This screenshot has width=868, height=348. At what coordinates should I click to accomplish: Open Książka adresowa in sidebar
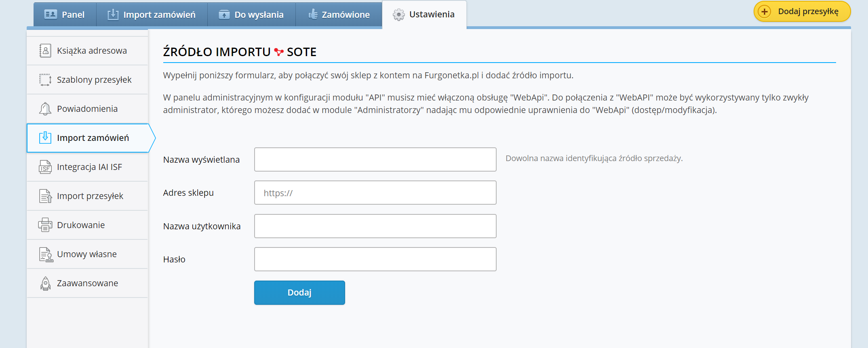click(x=87, y=51)
